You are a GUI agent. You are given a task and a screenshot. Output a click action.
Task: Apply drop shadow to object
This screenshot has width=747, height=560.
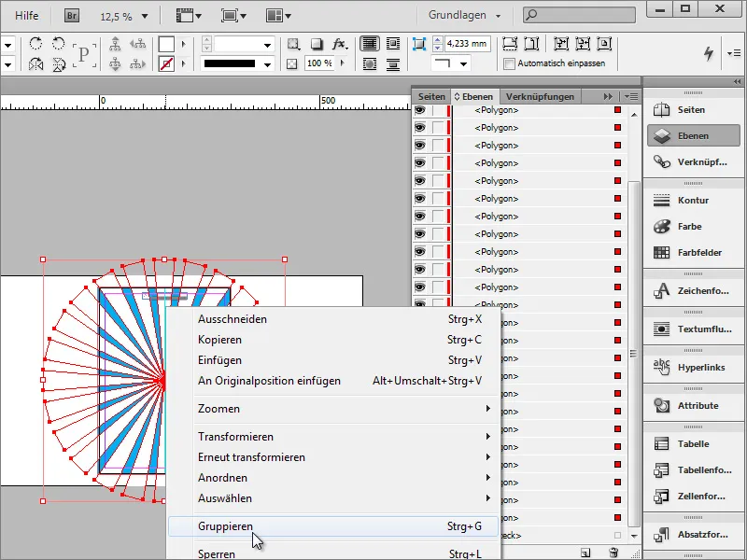click(317, 44)
